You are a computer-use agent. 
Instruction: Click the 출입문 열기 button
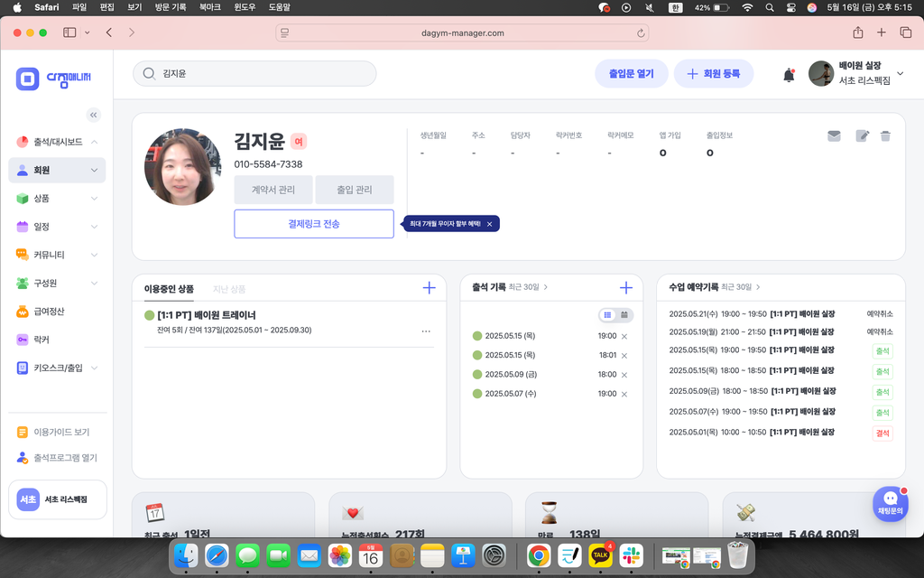pos(631,74)
